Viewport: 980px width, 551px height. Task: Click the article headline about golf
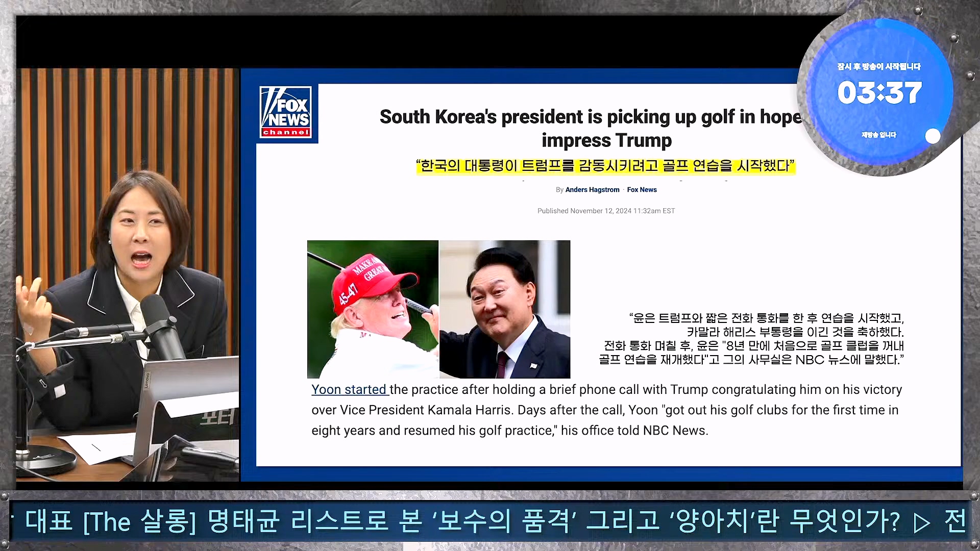(591, 128)
